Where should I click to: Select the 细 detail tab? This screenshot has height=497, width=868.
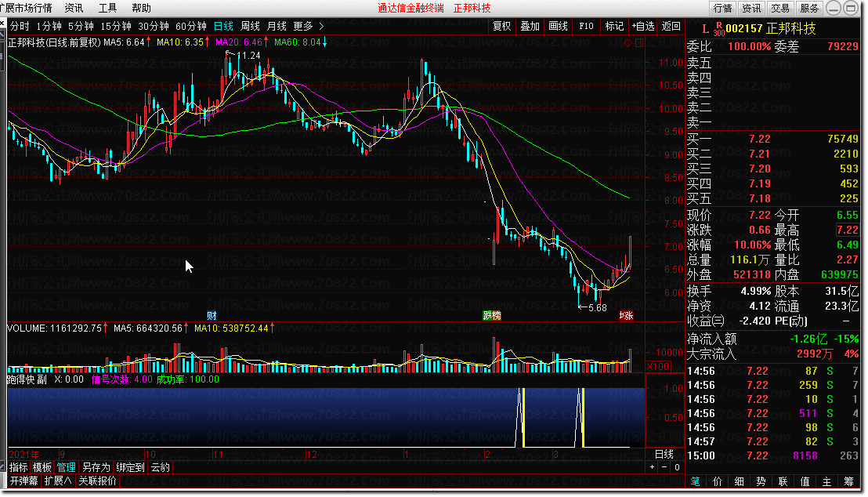point(739,481)
